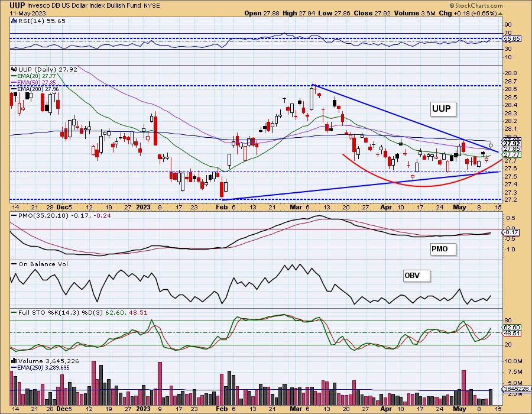Viewport: 532px width, 414px height.
Task: Click the Volume 3.6M value in the header
Action: (414, 13)
